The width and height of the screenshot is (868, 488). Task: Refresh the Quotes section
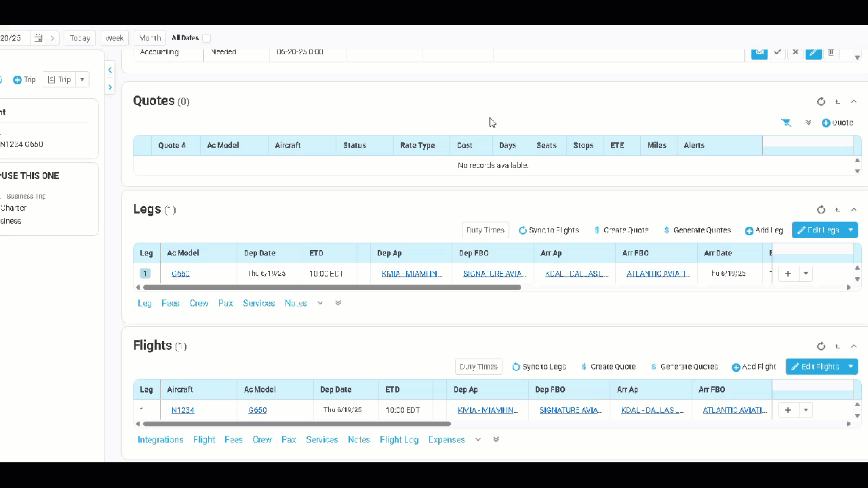click(821, 102)
